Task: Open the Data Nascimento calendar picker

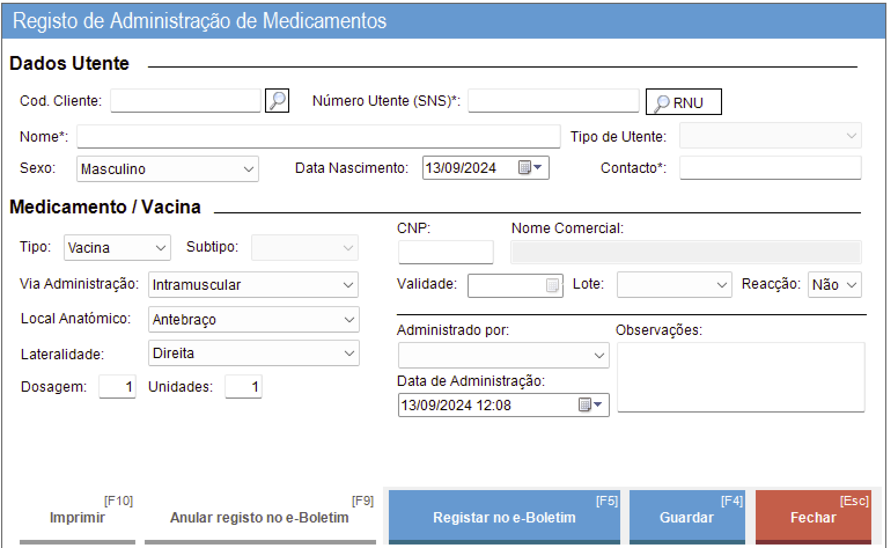Action: point(532,168)
